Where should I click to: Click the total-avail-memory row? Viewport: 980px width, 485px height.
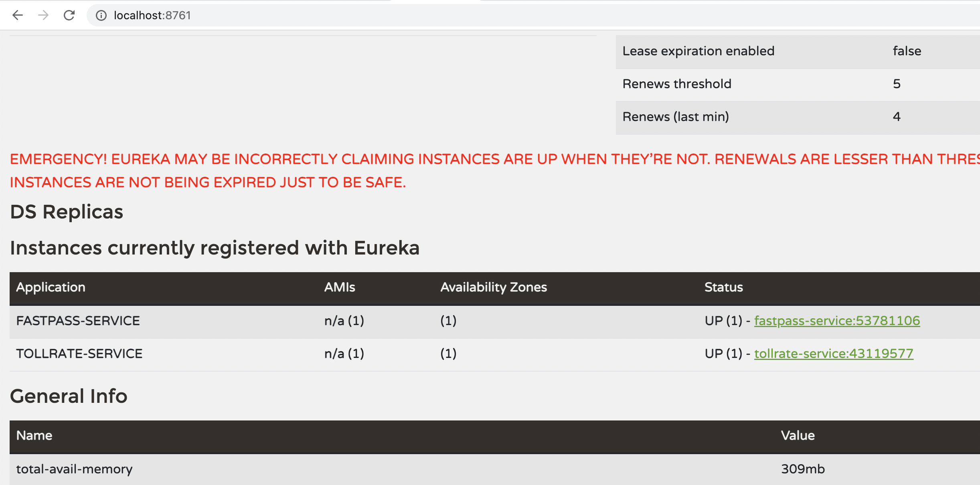[495, 469]
